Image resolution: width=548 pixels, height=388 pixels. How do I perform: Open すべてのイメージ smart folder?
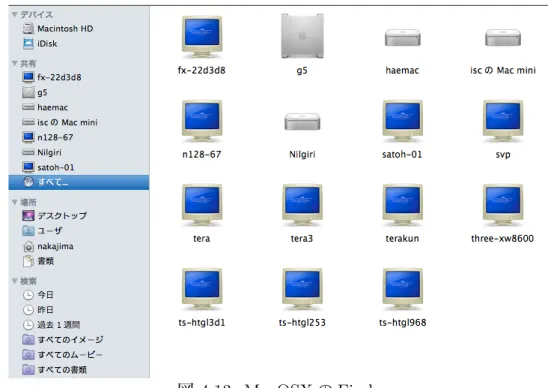pyautogui.click(x=79, y=339)
